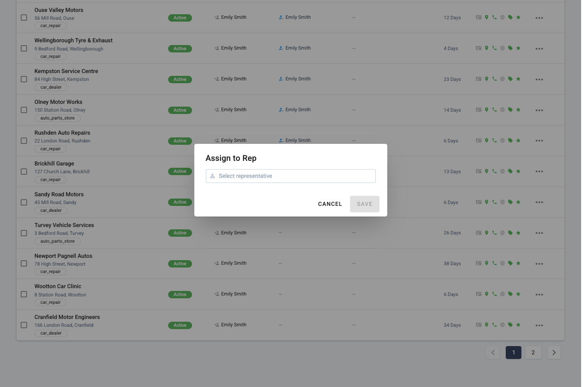Open the Select representative dropdown
Screen dimensions: 588x387
(291, 176)
